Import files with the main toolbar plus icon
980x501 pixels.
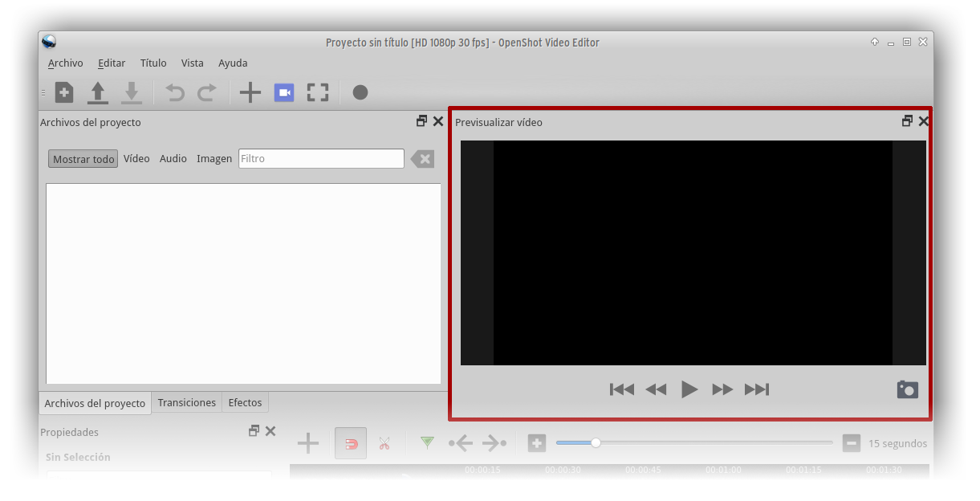[x=250, y=92]
